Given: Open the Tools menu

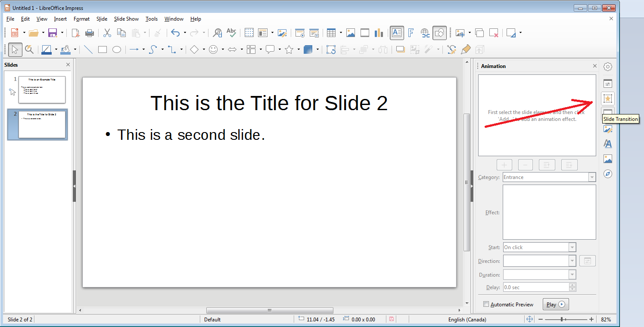Looking at the screenshot, I should click(x=152, y=19).
